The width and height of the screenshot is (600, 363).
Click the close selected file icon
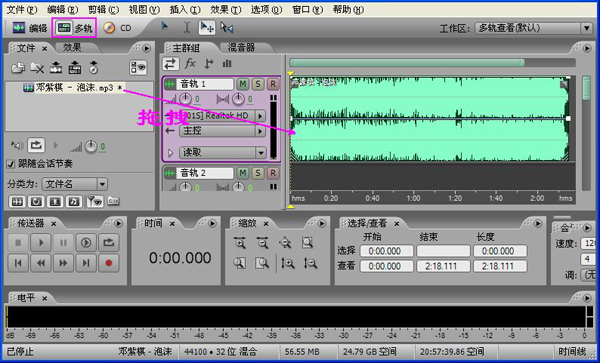click(x=37, y=68)
